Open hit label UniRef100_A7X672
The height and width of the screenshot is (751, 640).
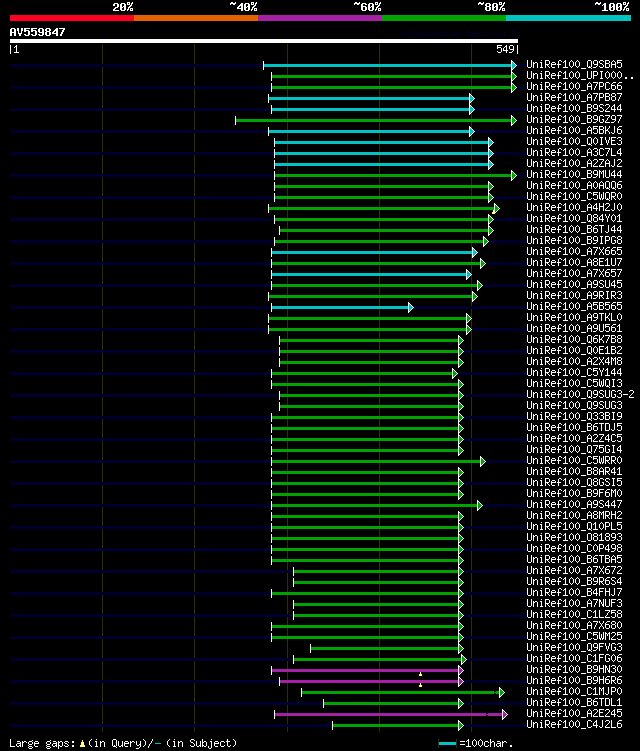click(x=574, y=571)
